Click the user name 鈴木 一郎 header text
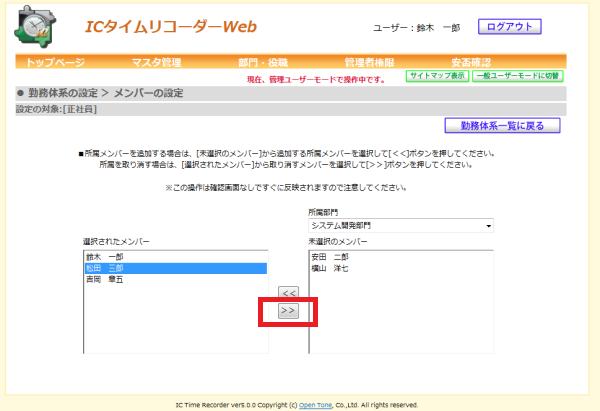Image resolution: width=600 pixels, height=411 pixels. (438, 28)
